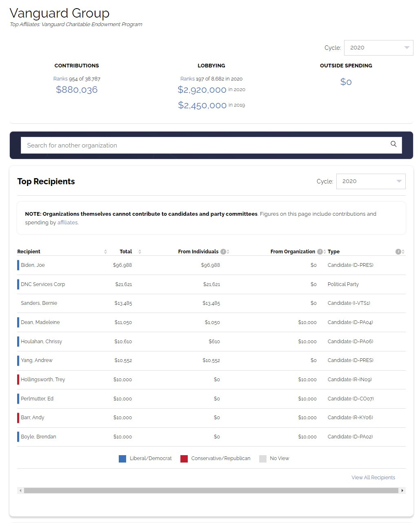Click the $0 outside spending amount
This screenshot has width=420, height=523.
click(x=346, y=82)
